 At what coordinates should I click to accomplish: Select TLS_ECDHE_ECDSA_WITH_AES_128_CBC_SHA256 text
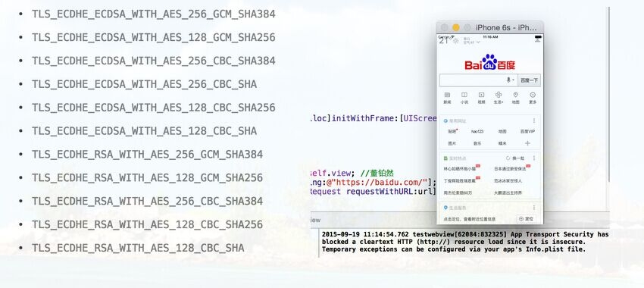pos(154,108)
